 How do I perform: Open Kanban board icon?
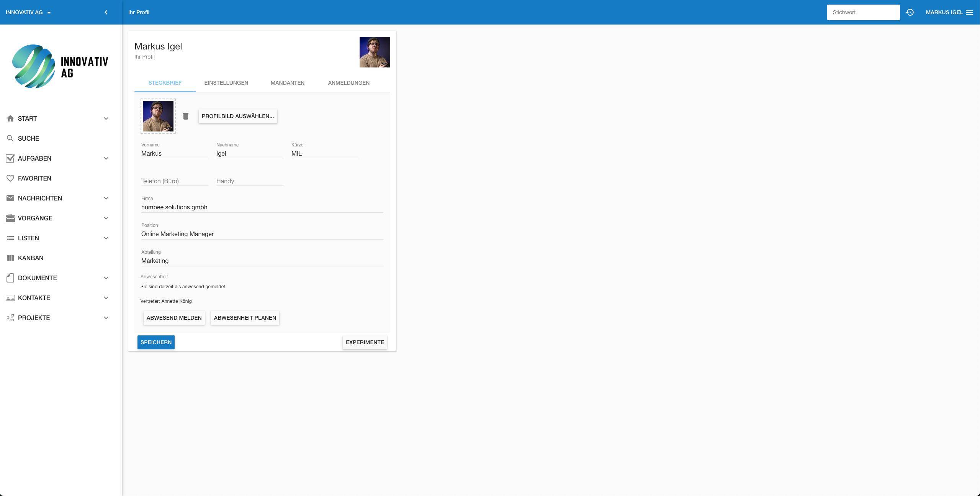tap(10, 258)
